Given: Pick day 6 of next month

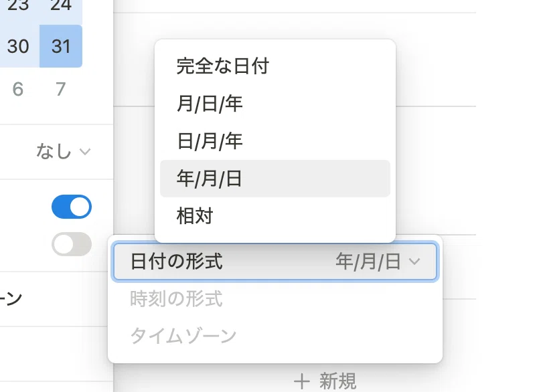Looking at the screenshot, I should tap(18, 89).
